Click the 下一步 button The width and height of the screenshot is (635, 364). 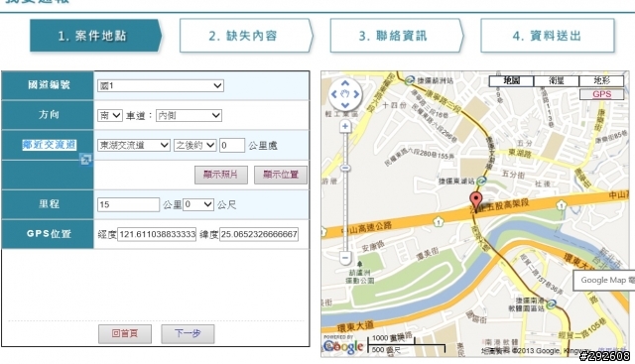tap(188, 333)
